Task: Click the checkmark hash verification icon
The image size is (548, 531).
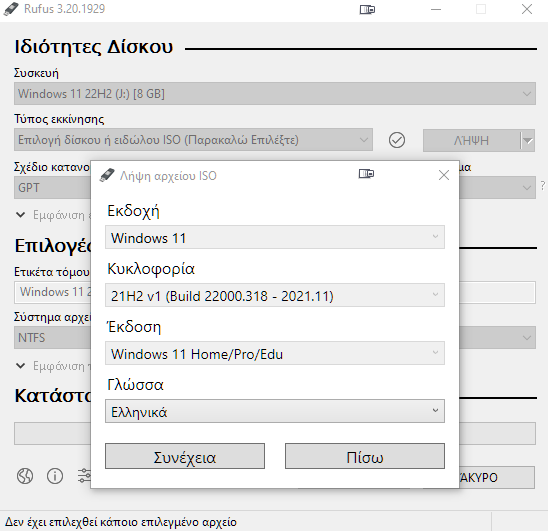Action: point(397,140)
